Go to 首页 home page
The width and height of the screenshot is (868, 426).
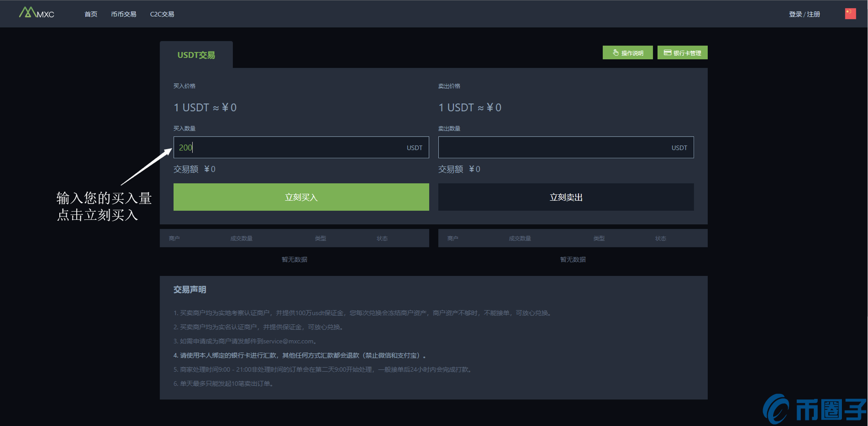click(x=91, y=14)
